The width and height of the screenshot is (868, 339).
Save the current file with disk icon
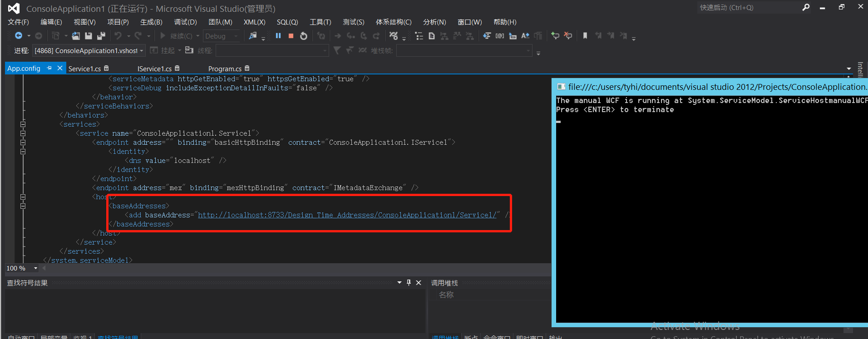[89, 36]
